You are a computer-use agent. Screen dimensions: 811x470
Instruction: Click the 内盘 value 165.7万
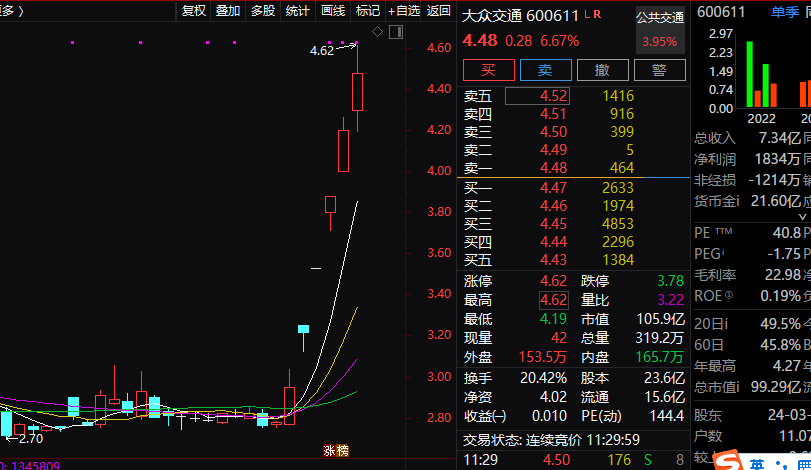[659, 357]
